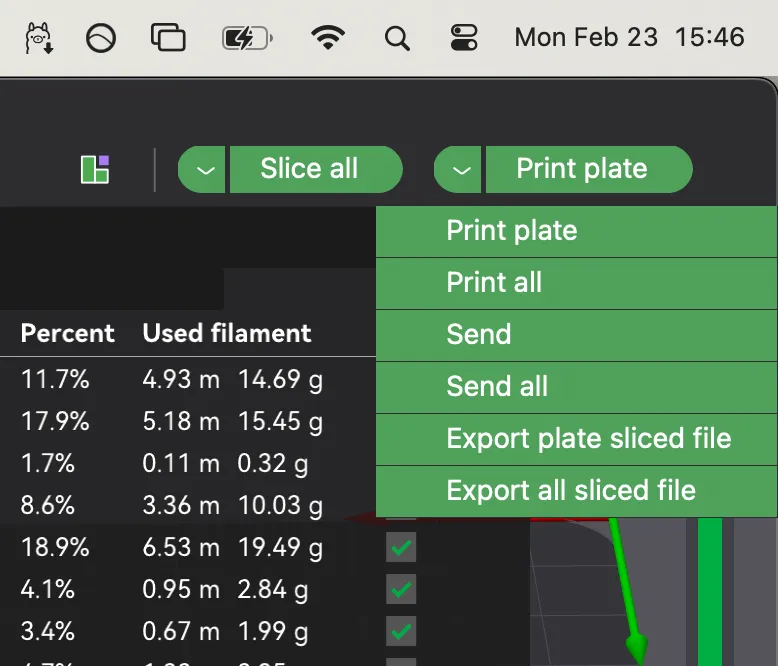This screenshot has height=666, width=778.
Task: Click the 0.95 m filament length
Action: coord(181,589)
